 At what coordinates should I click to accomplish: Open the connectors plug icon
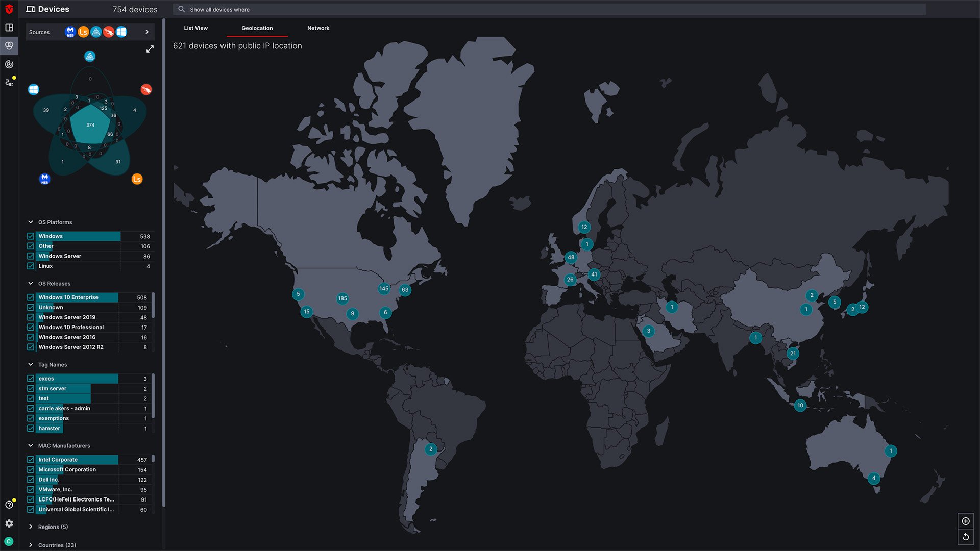[x=9, y=82]
